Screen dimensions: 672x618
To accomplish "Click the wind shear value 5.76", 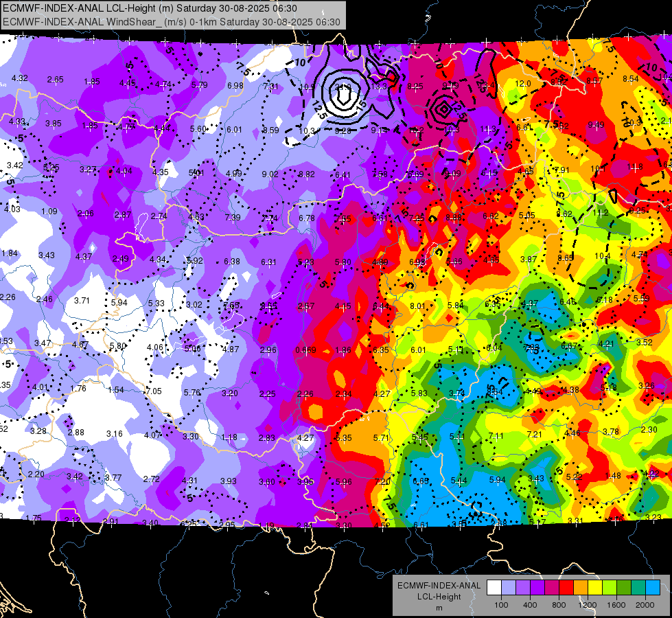I will pyautogui.click(x=192, y=392).
